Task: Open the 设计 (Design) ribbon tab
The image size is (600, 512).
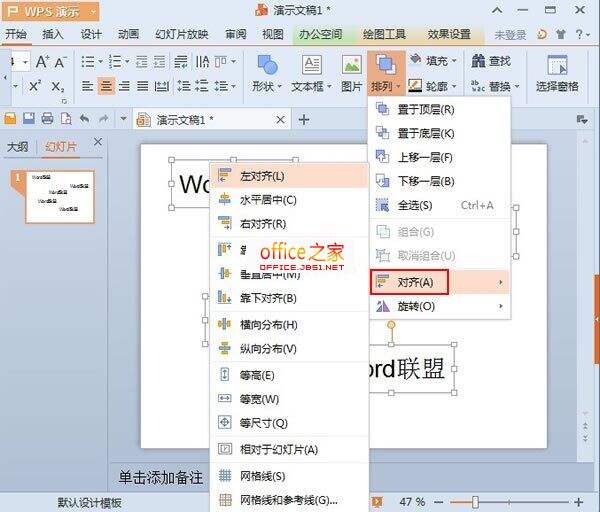Action: point(91,34)
